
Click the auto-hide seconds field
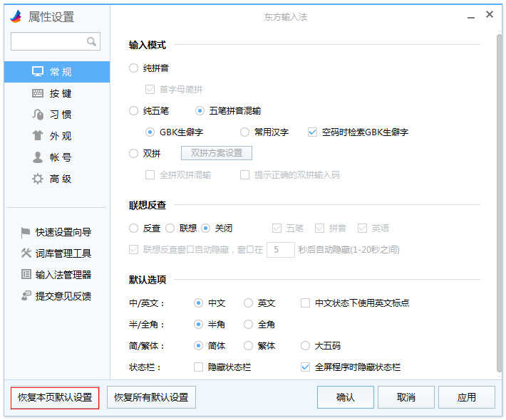(280, 250)
